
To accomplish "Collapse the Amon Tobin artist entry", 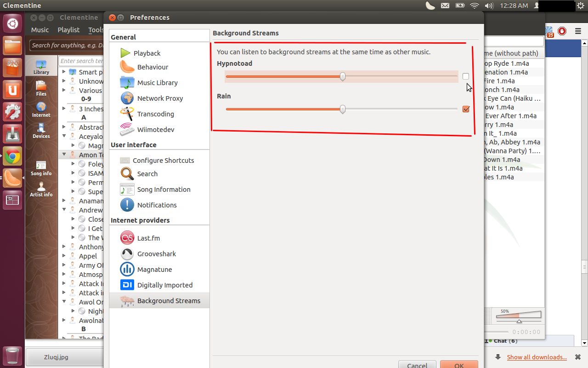I will [x=63, y=155].
